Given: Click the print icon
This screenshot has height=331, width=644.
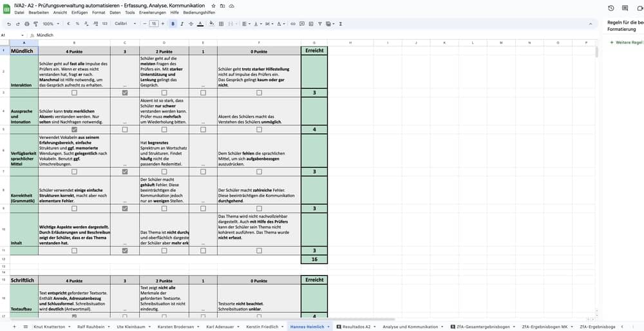Looking at the screenshot, I should 25,24.
